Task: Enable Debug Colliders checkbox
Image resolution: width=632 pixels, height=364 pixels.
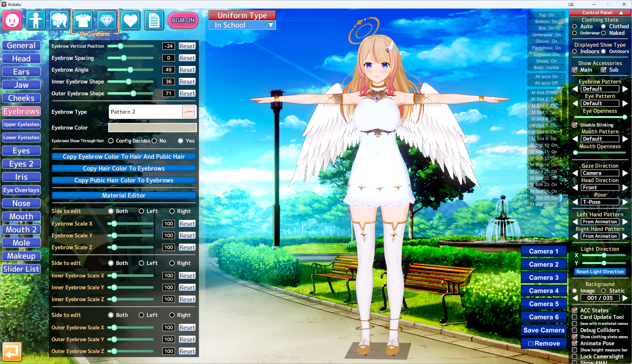Action: coord(575,330)
